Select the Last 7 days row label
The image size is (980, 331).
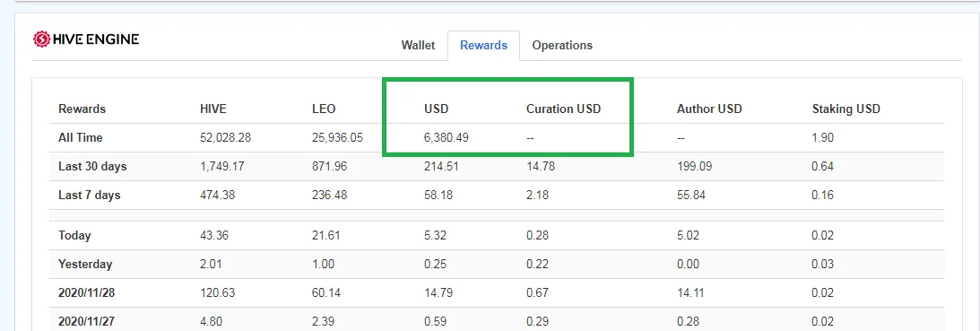90,196
